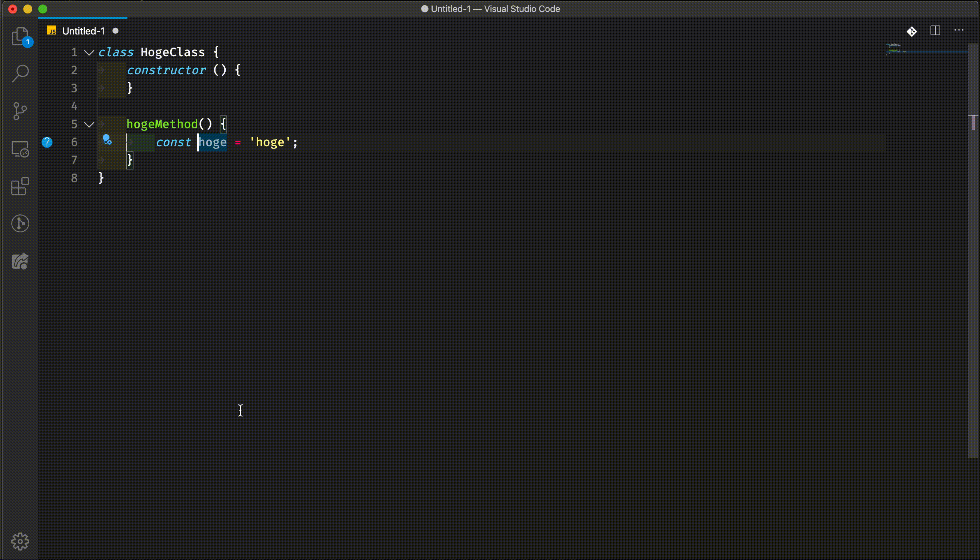Click the 'hoge' string literal on line 6
The height and width of the screenshot is (560, 980).
point(270,142)
